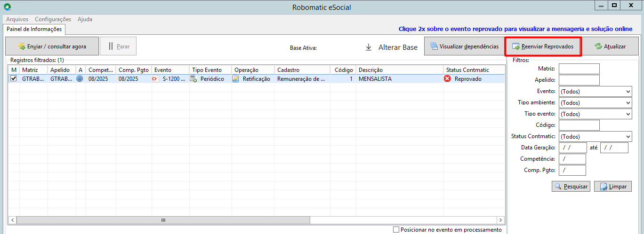Image resolution: width=644 pixels, height=234 pixels.
Task: Click the Competência 08/2025 cell
Action: pyautogui.click(x=101, y=79)
